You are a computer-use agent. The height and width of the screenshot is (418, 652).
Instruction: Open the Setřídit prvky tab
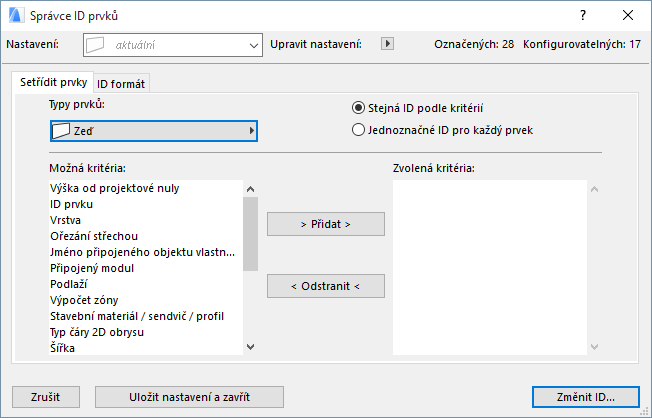54,82
